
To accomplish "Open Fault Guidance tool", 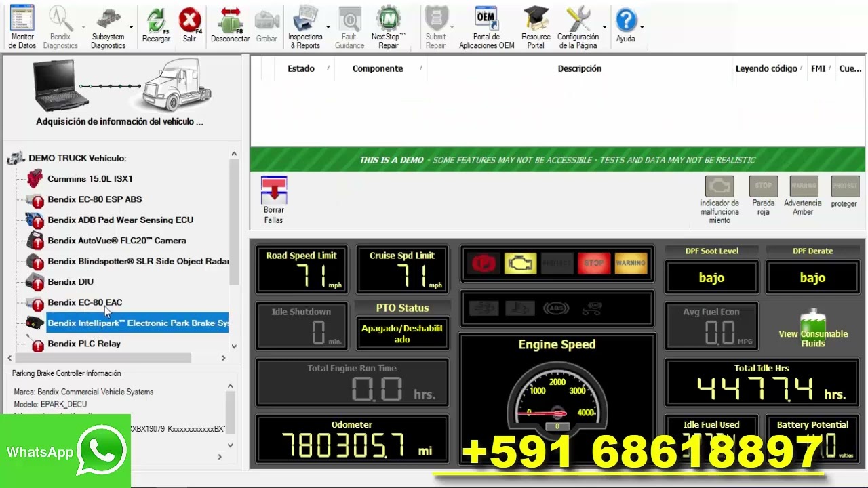I will click(x=350, y=27).
